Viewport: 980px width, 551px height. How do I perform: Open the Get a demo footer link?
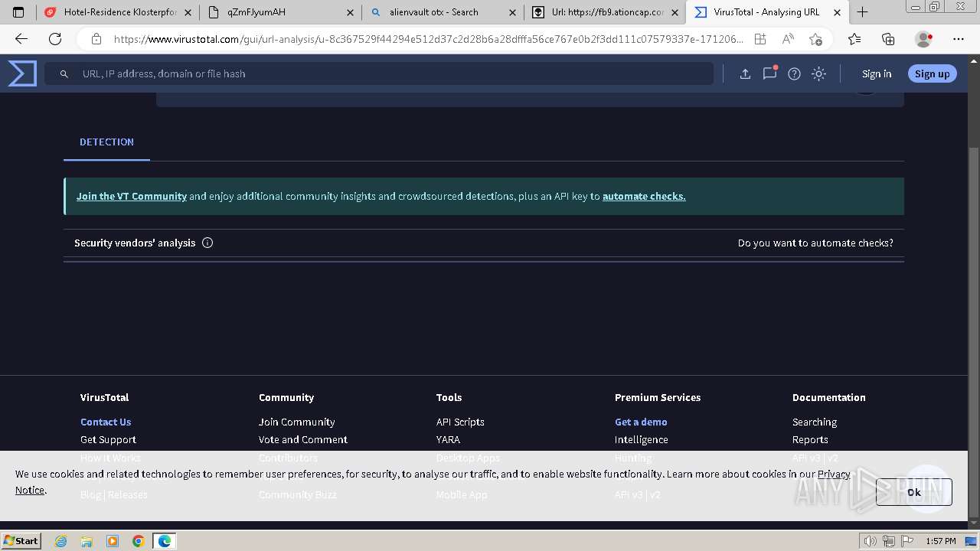tap(641, 422)
